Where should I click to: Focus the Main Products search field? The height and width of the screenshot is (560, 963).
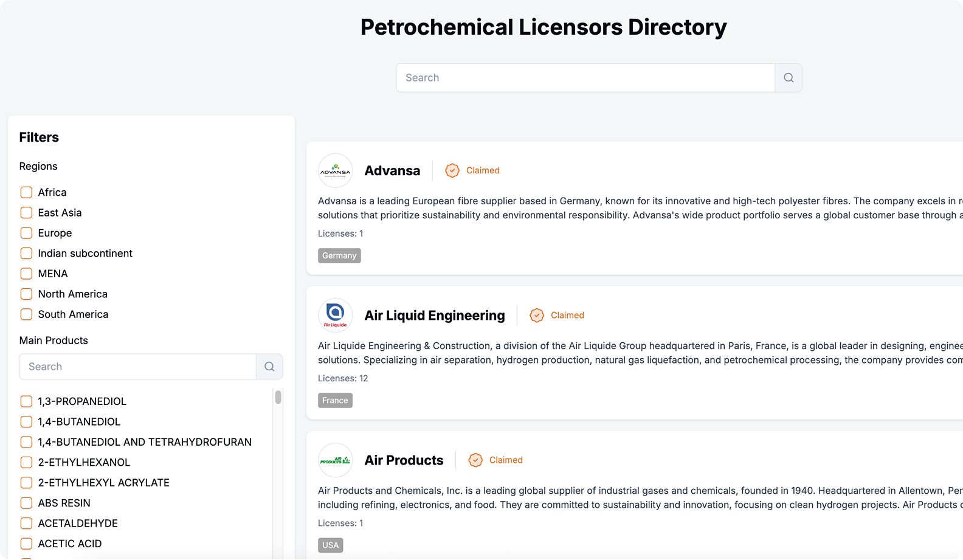138,367
